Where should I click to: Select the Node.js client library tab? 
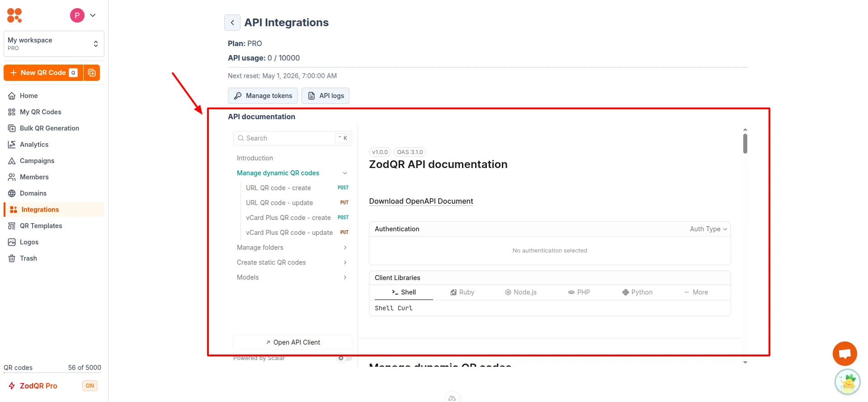point(521,292)
